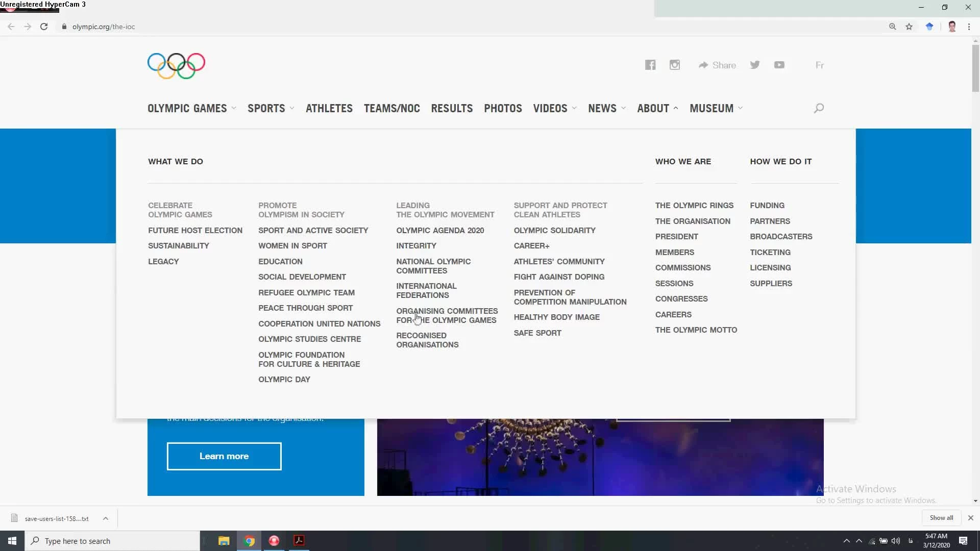Open File Explorer from the taskbar
This screenshot has height=551, width=980.
[224, 541]
